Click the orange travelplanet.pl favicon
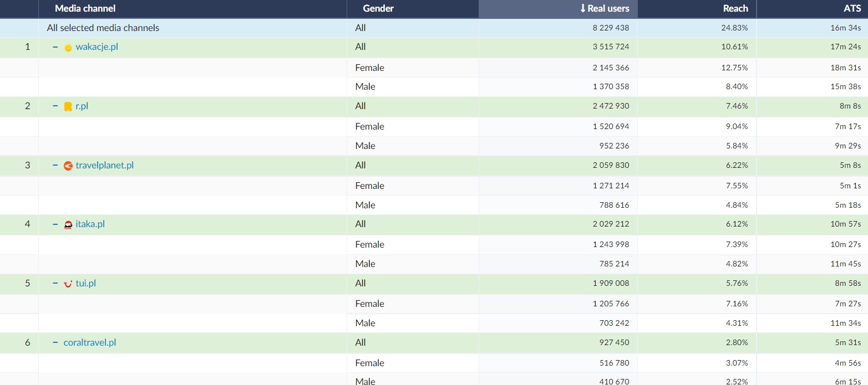The height and width of the screenshot is (385, 868). (x=68, y=166)
